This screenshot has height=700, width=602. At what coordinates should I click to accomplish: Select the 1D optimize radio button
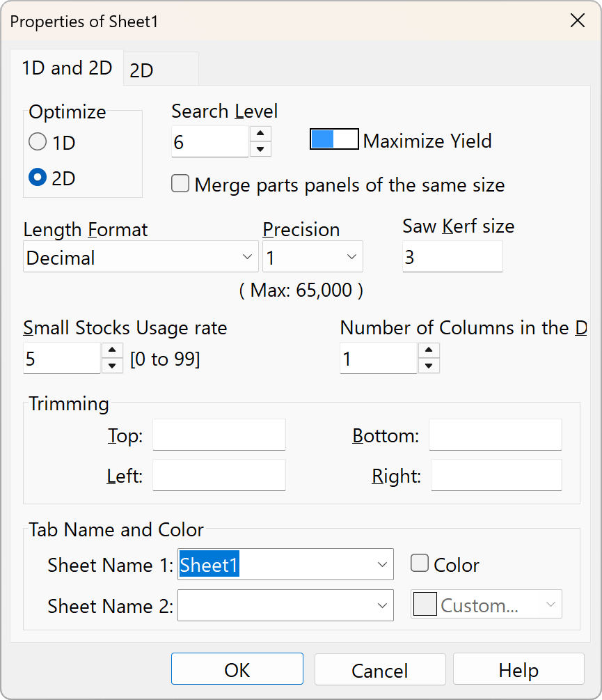click(x=38, y=143)
